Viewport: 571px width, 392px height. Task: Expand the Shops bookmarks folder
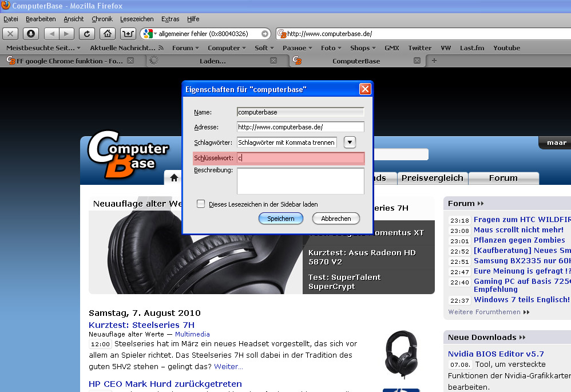point(363,48)
